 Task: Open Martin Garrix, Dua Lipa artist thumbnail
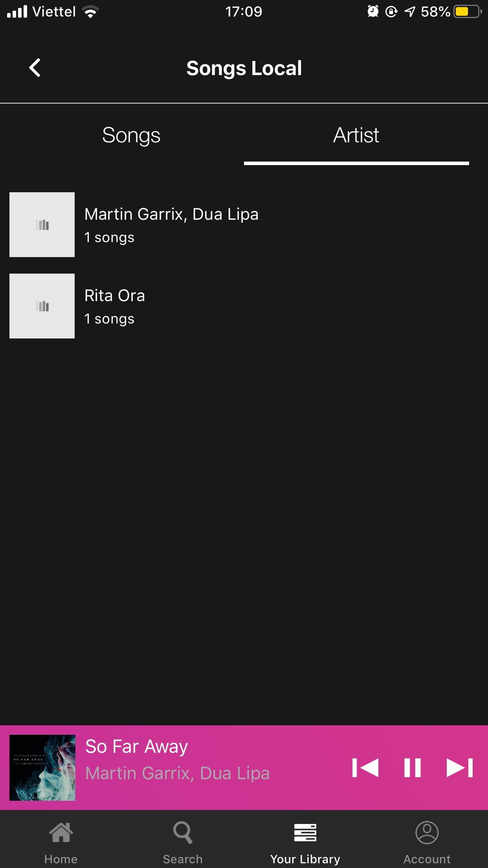(x=42, y=225)
